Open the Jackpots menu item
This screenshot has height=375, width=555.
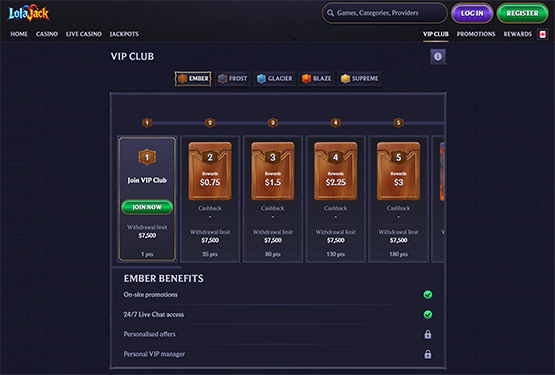pos(124,34)
